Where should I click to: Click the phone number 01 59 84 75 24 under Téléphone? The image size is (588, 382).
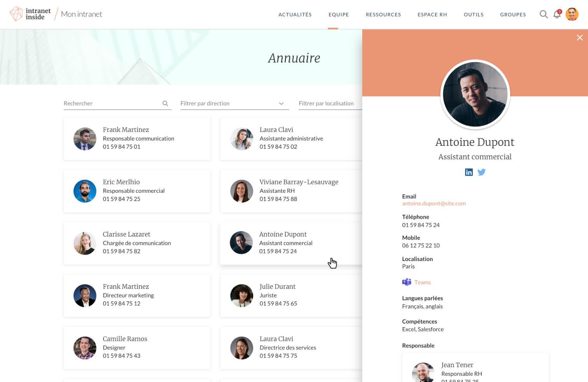coord(421,225)
